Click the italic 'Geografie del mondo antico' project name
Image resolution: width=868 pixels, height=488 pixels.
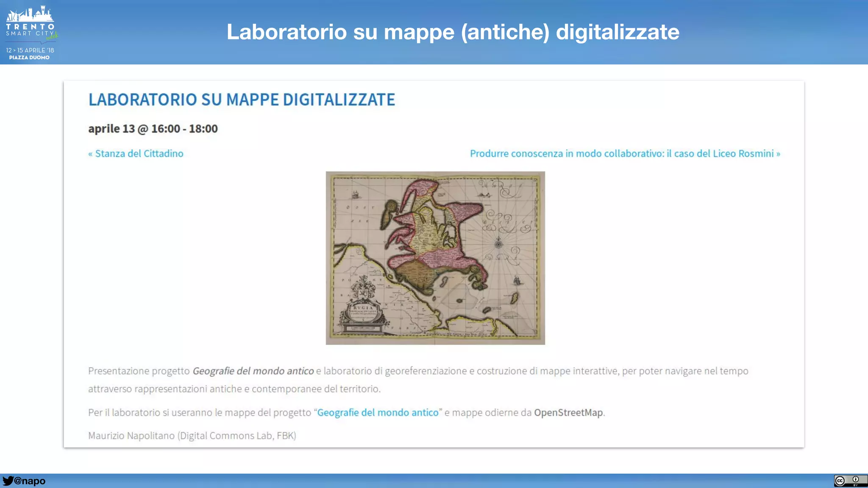[x=253, y=371]
